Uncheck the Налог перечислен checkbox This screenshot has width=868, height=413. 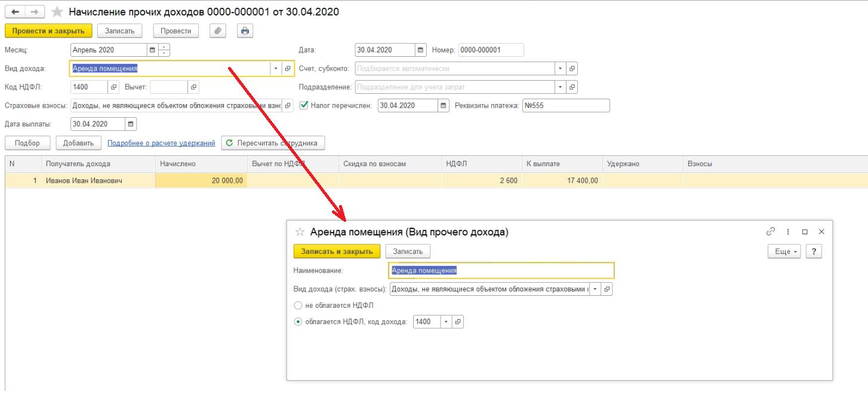(x=304, y=106)
